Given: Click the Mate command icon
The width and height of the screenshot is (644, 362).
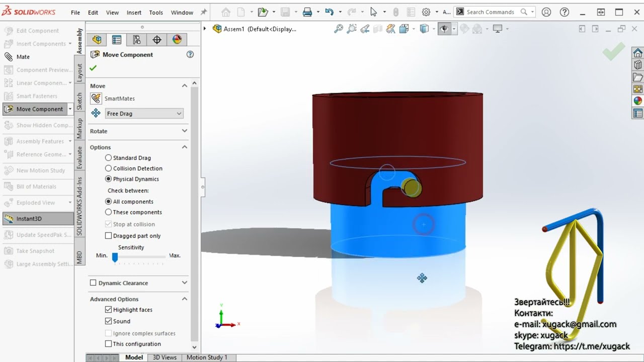Looking at the screenshot, I should (9, 57).
